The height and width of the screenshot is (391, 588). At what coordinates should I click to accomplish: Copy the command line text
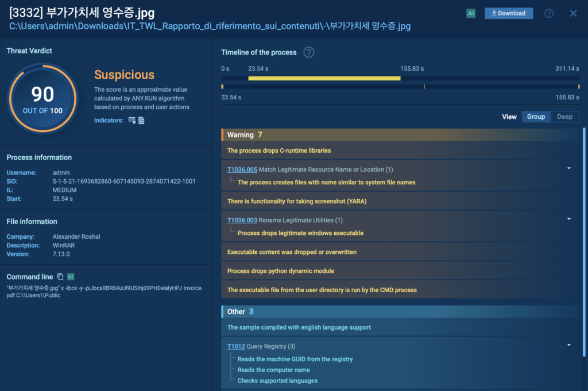(x=60, y=276)
